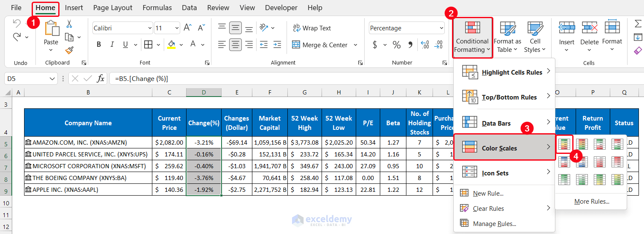This screenshot has width=644, height=234.
Task: Click the Increase Font Size icon
Action: click(188, 28)
